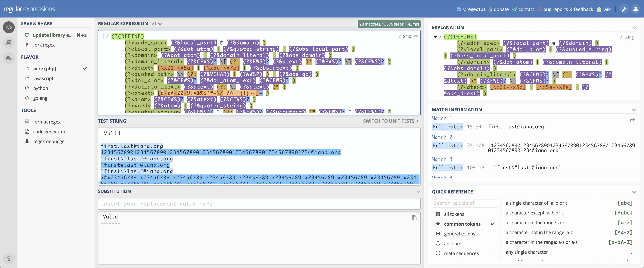Image resolution: width=644 pixels, height=268 pixels.
Task: Switch to unit tests
Action: (x=390, y=121)
